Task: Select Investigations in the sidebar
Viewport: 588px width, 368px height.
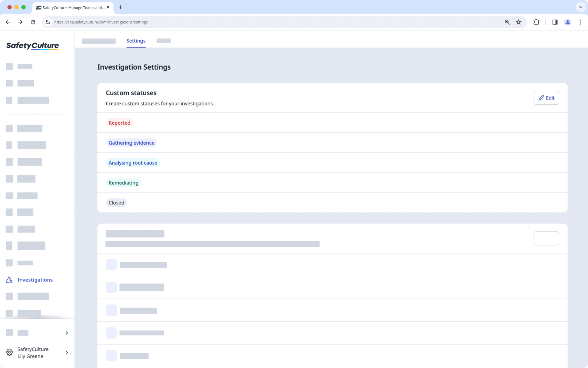Action: click(35, 279)
